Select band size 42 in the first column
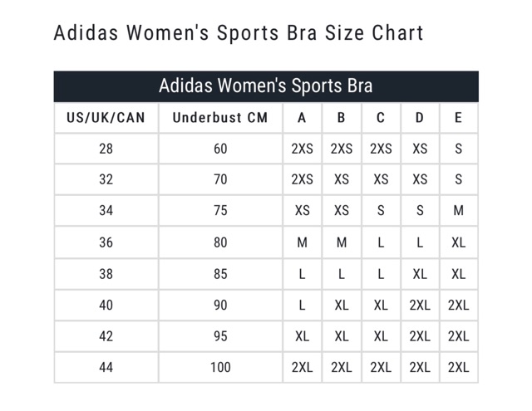The image size is (532, 411). 106,336
